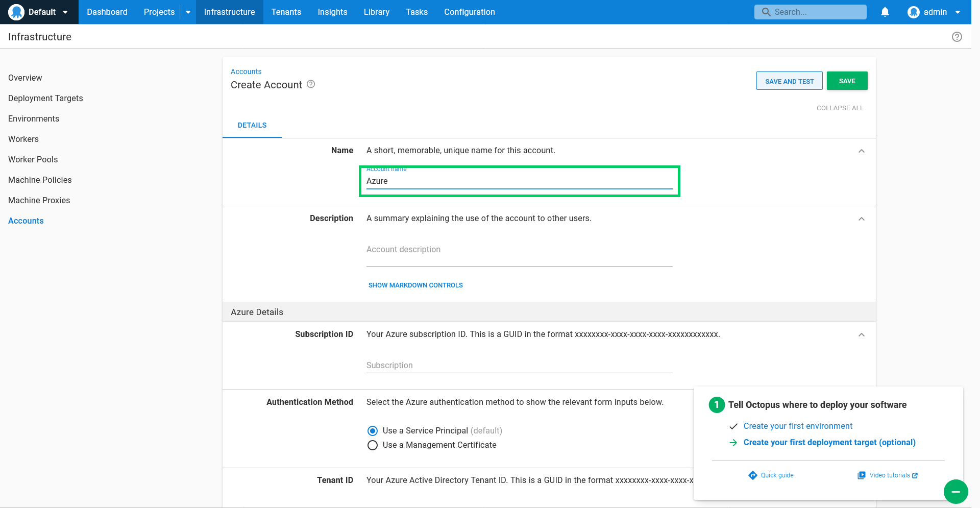Open the Tenants menu

coord(286,12)
